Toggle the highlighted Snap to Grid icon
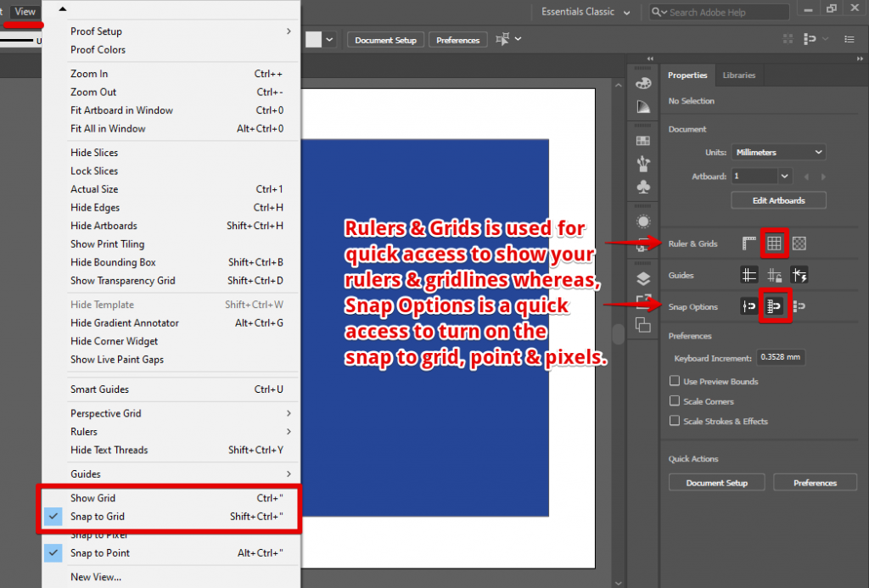The width and height of the screenshot is (869, 588). pyautogui.click(x=775, y=306)
